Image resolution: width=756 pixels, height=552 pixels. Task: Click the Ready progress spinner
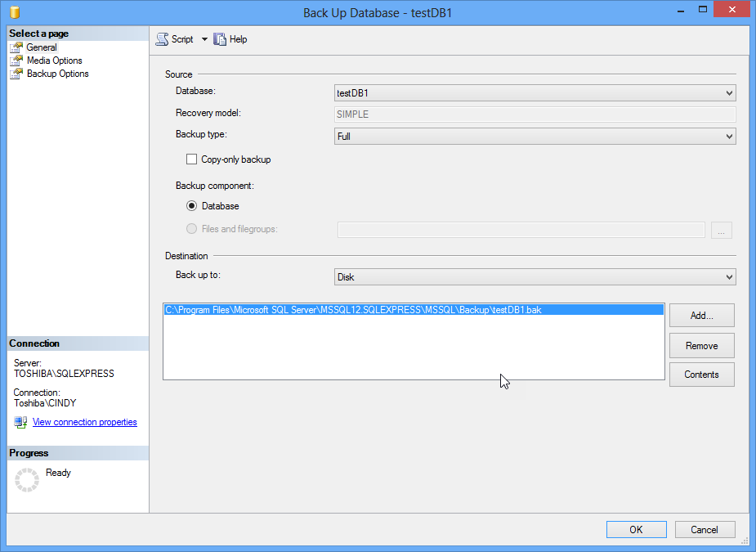(26, 479)
